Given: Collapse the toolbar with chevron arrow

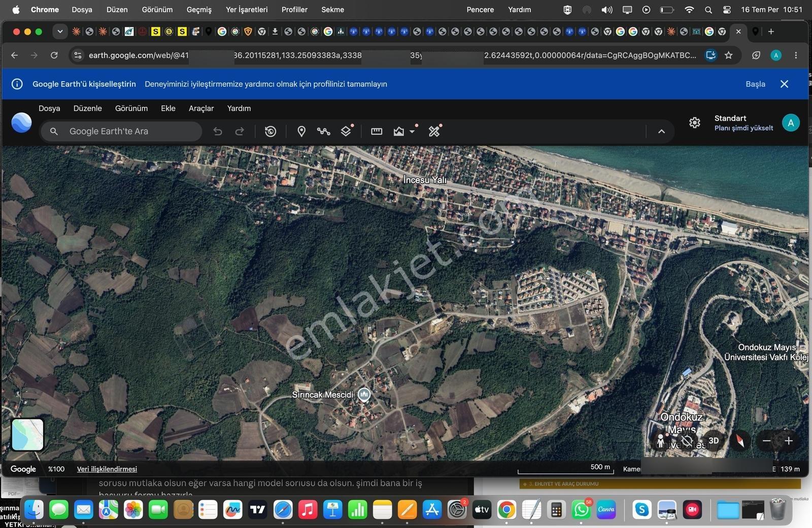Looking at the screenshot, I should point(661,131).
